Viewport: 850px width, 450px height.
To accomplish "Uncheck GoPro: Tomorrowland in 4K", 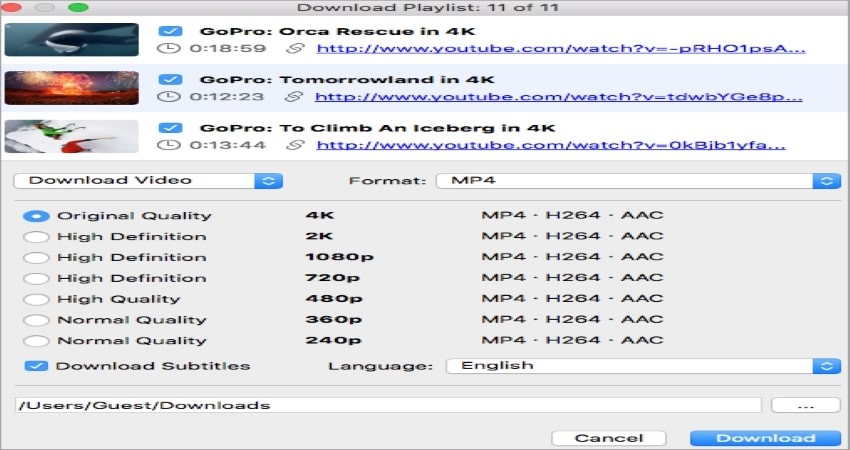I will tap(170, 79).
